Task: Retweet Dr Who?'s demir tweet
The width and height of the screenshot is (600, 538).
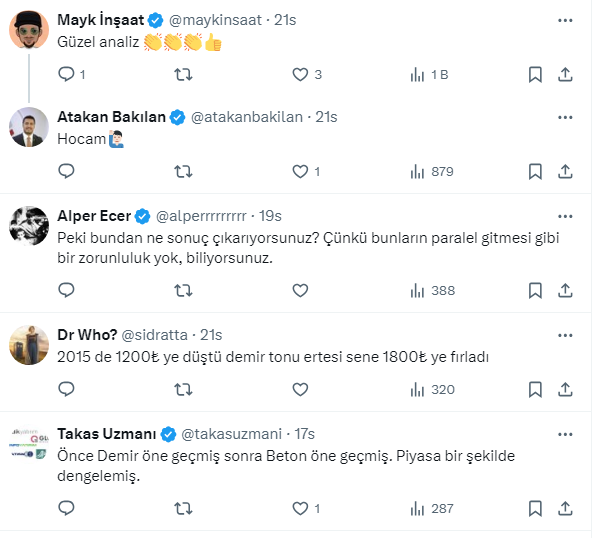Action: 184,389
